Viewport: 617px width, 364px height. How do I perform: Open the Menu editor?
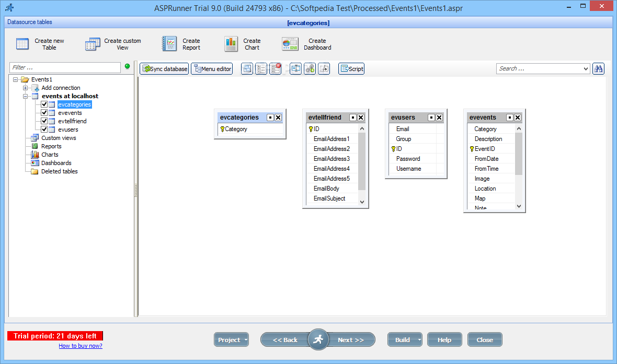tap(212, 69)
